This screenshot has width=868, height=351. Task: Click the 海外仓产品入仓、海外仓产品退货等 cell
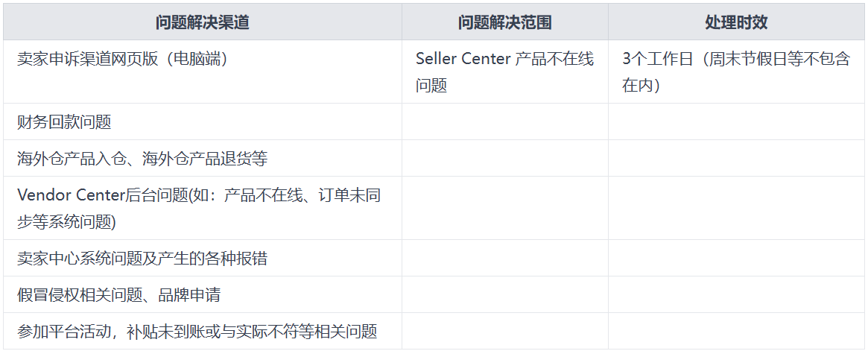click(203, 158)
